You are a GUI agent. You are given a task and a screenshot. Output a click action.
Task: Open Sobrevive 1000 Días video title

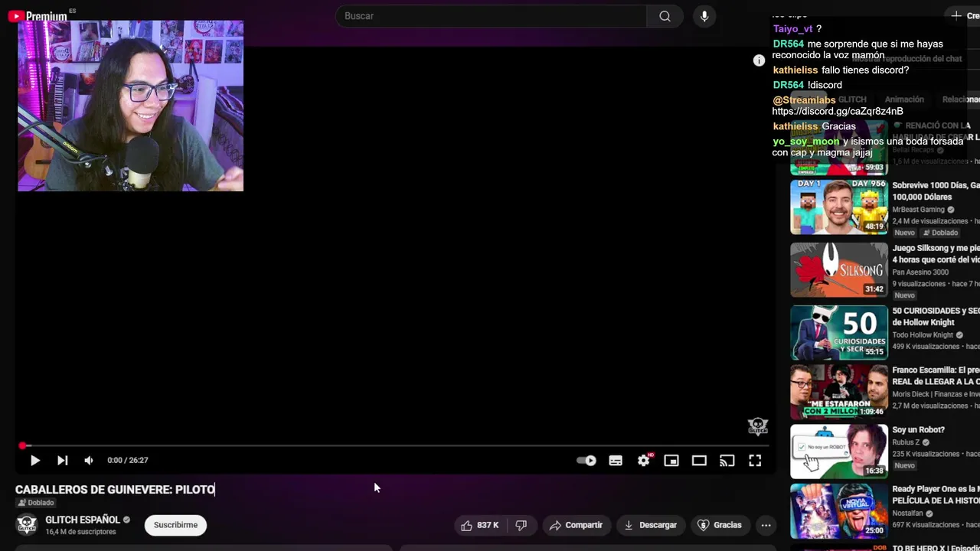pos(936,191)
